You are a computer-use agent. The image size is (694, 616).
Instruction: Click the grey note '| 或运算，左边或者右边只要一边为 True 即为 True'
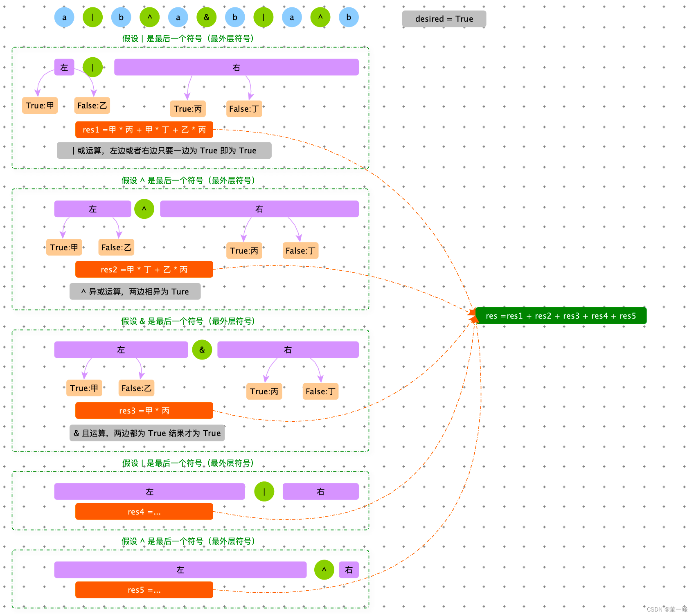click(x=164, y=151)
